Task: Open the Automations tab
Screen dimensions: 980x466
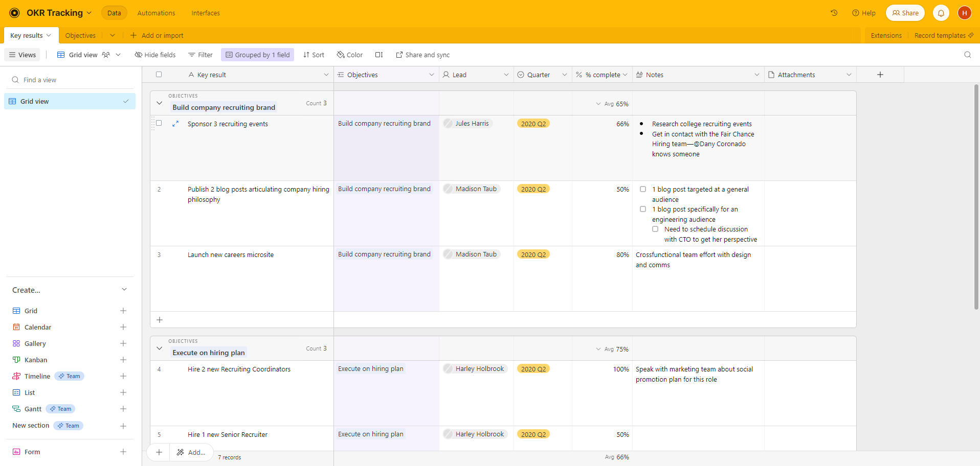Action: pyautogui.click(x=156, y=13)
